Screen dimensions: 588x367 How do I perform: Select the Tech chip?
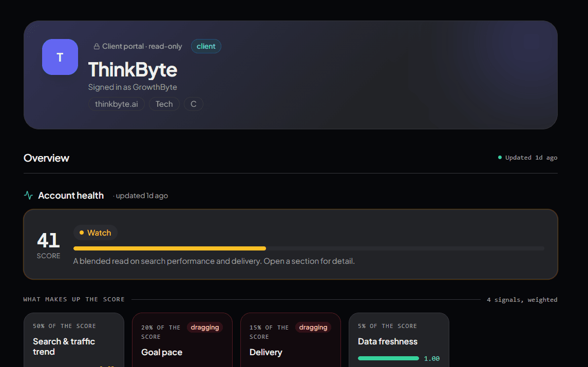164,104
